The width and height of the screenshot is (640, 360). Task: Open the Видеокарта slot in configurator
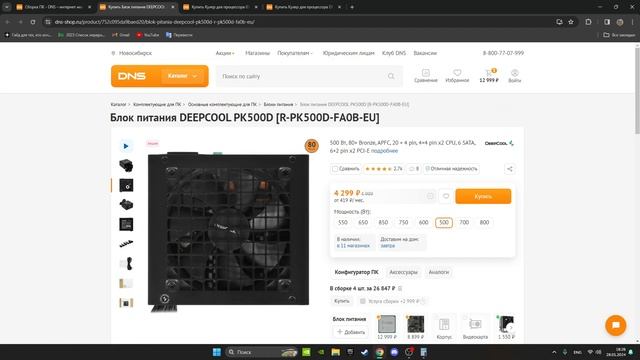[x=475, y=327]
